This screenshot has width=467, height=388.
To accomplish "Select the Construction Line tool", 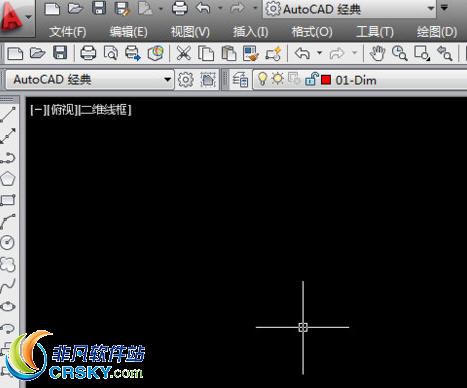I will (8, 136).
